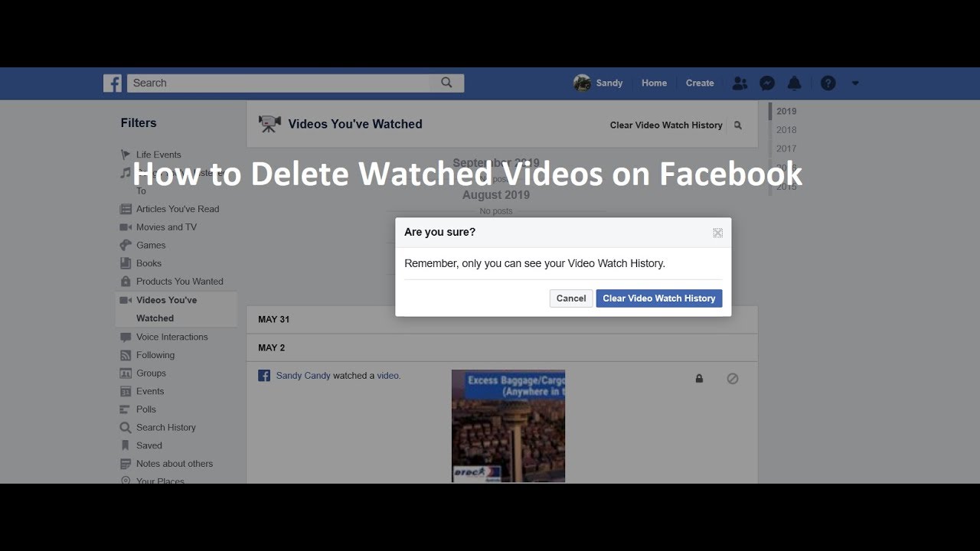The width and height of the screenshot is (980, 551).
Task: Open the Quick Help question icon
Action: (x=828, y=83)
